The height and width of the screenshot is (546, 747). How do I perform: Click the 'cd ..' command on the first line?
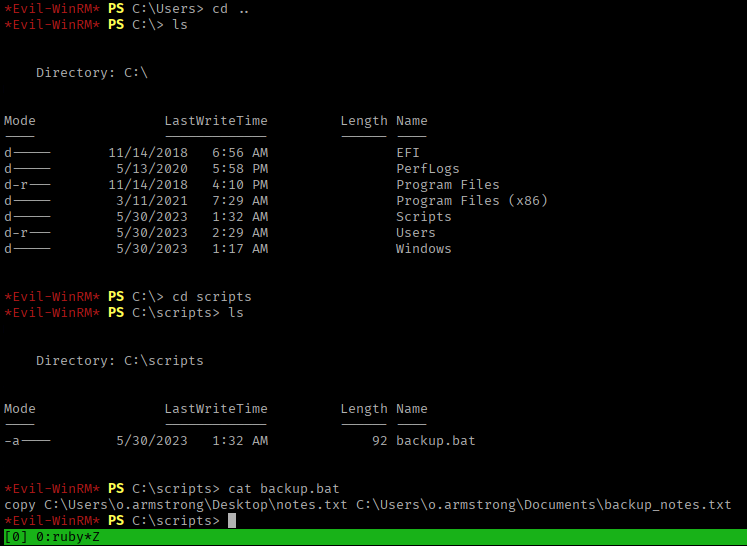pyautogui.click(x=228, y=9)
